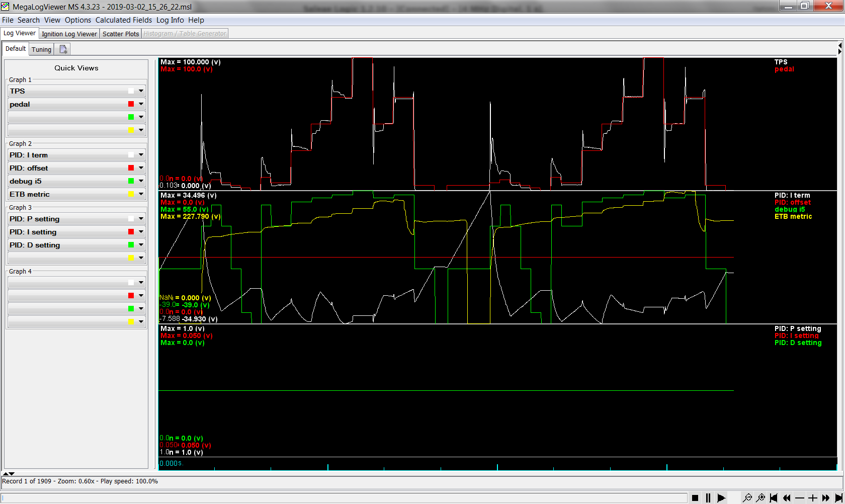
Task: Click the playback position slider bar
Action: 344,498
